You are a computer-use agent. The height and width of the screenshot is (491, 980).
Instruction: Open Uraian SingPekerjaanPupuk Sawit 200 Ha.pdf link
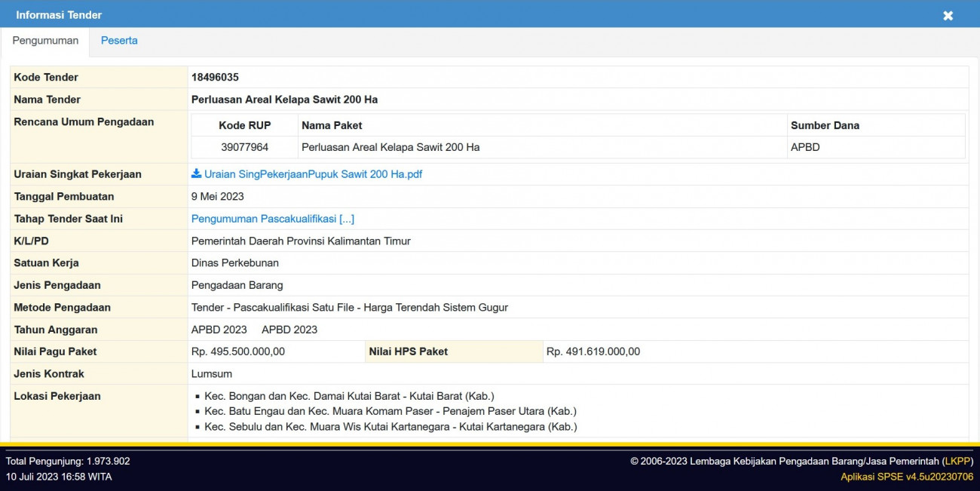[x=312, y=174]
